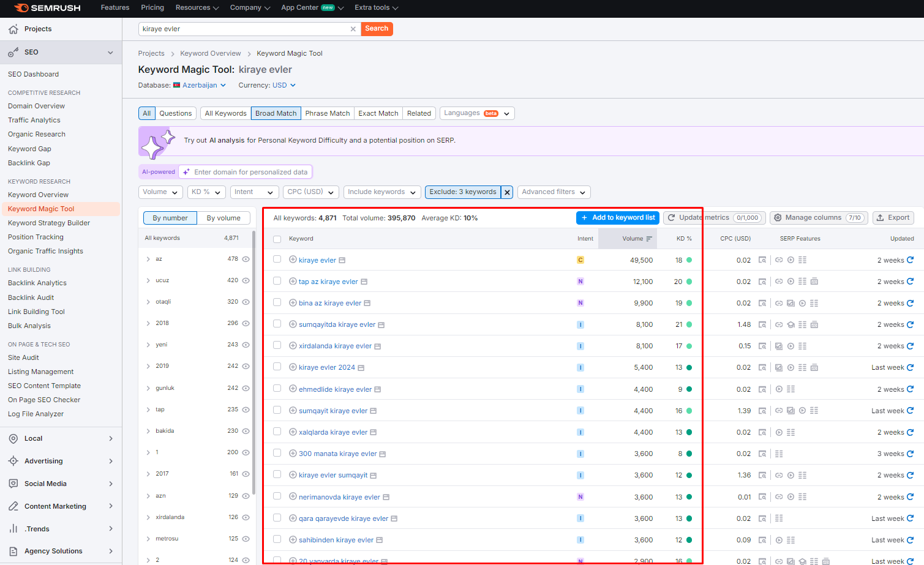Viewport: 924px width, 565px height.
Task: Check the 'ehmedlide kiraye evler' checkbox
Action: coord(277,389)
